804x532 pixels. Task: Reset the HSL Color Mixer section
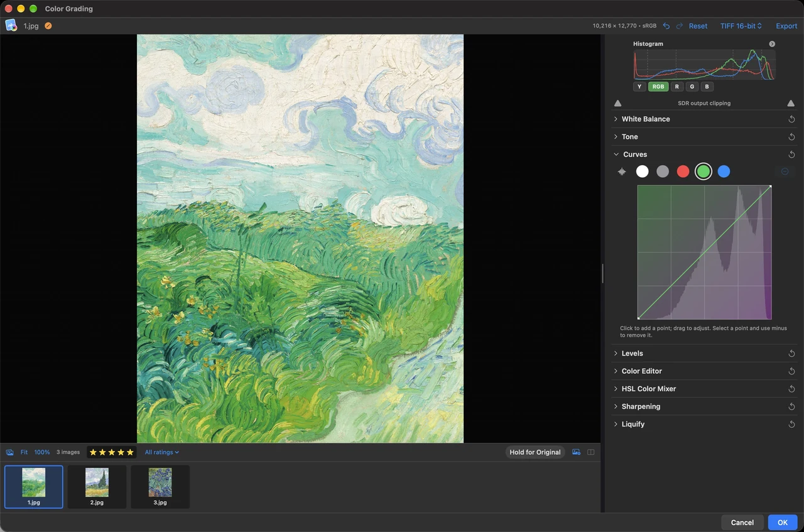point(791,389)
